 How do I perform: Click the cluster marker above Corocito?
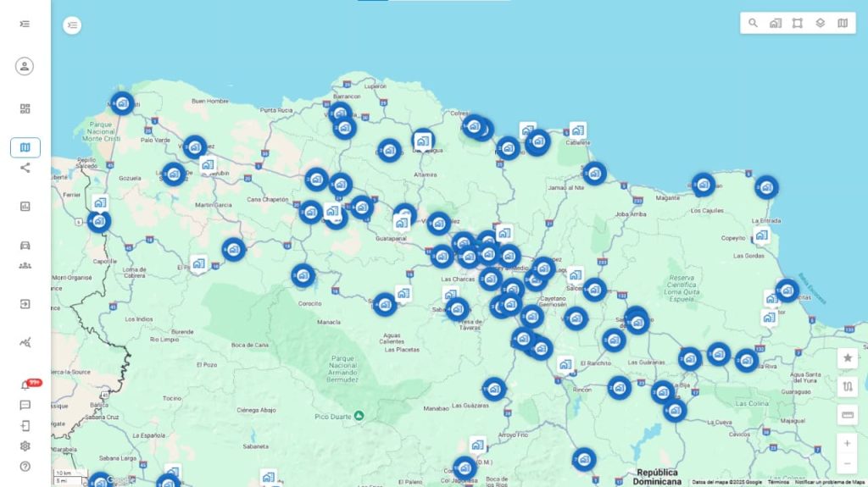click(x=303, y=275)
